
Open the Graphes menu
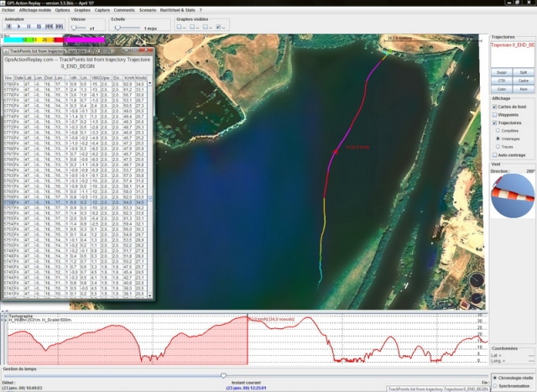82,10
